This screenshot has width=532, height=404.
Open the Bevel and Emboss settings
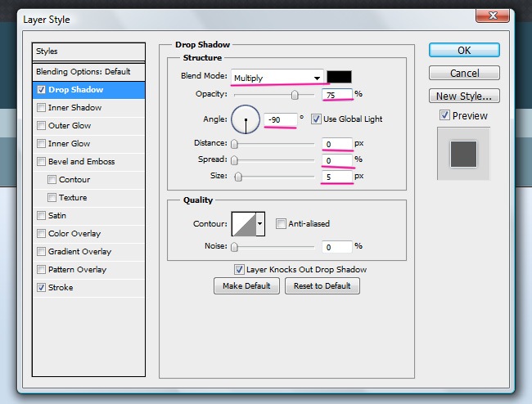(81, 162)
